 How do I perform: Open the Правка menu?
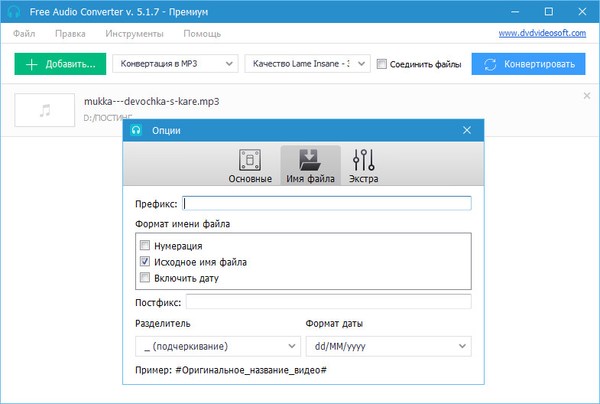[x=70, y=34]
